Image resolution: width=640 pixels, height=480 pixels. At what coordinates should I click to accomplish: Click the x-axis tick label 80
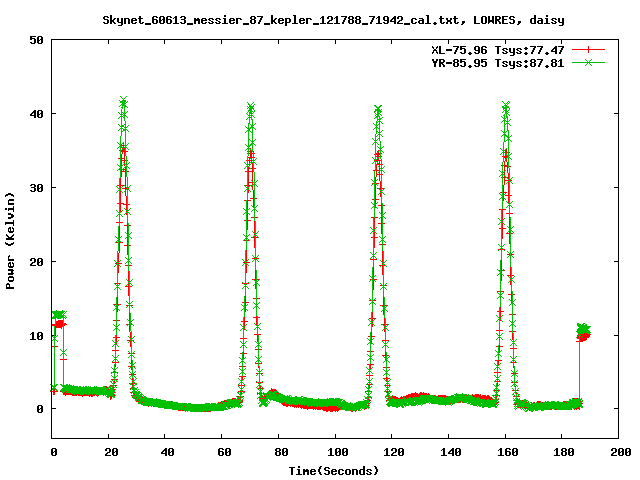pyautogui.click(x=281, y=452)
